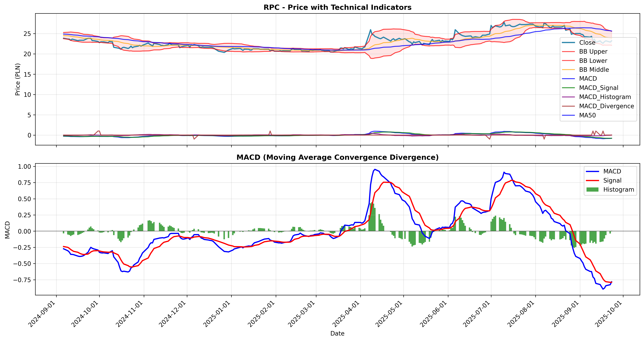Click the teal Close line sample in legend
Screen dimensions: 644x341
(x=569, y=42)
